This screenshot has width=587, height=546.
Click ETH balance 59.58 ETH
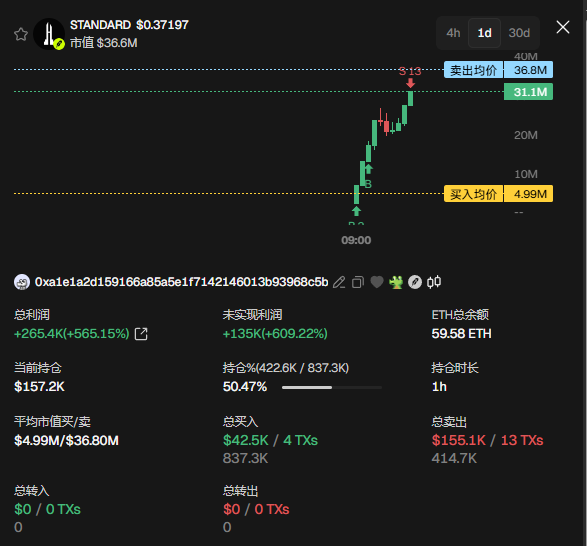point(462,334)
